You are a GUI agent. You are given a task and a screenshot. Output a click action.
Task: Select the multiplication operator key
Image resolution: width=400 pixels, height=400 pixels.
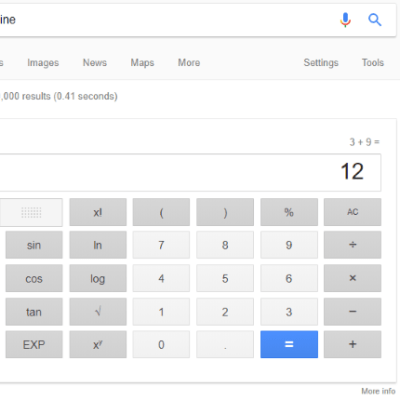click(x=352, y=278)
